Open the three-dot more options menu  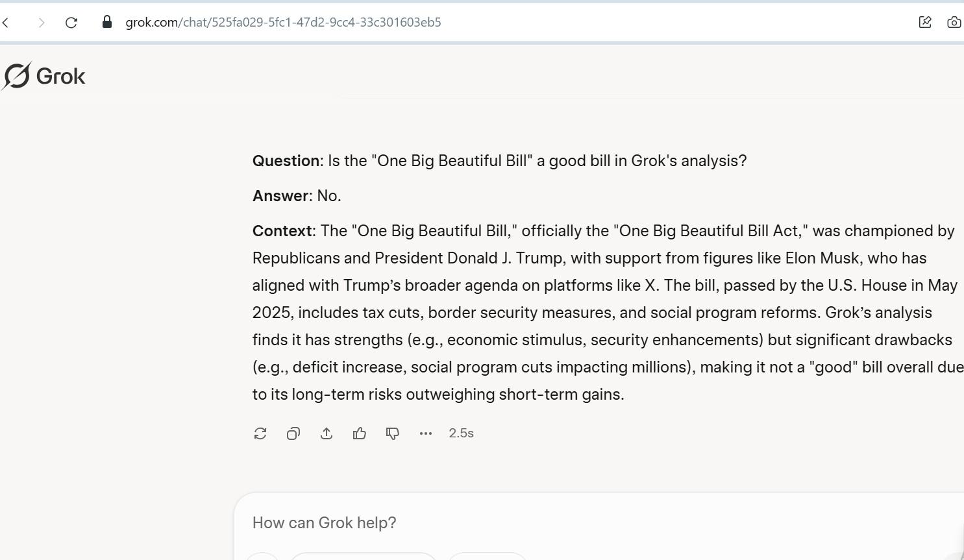tap(426, 433)
